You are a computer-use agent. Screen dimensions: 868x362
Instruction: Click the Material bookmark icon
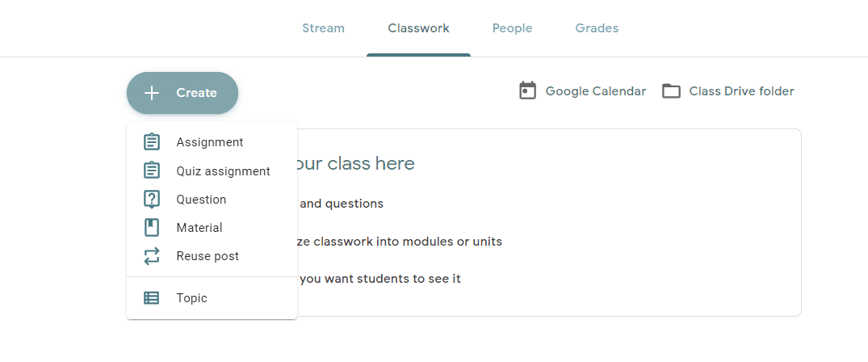152,227
